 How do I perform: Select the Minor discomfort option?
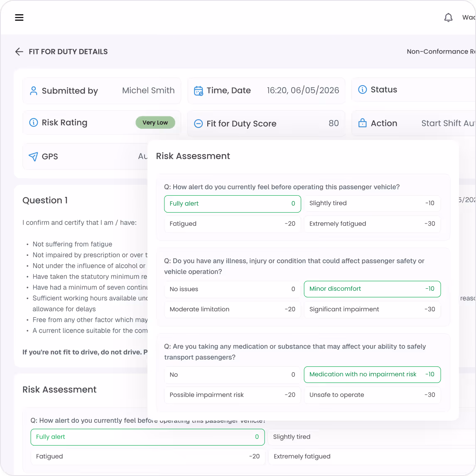point(372,289)
